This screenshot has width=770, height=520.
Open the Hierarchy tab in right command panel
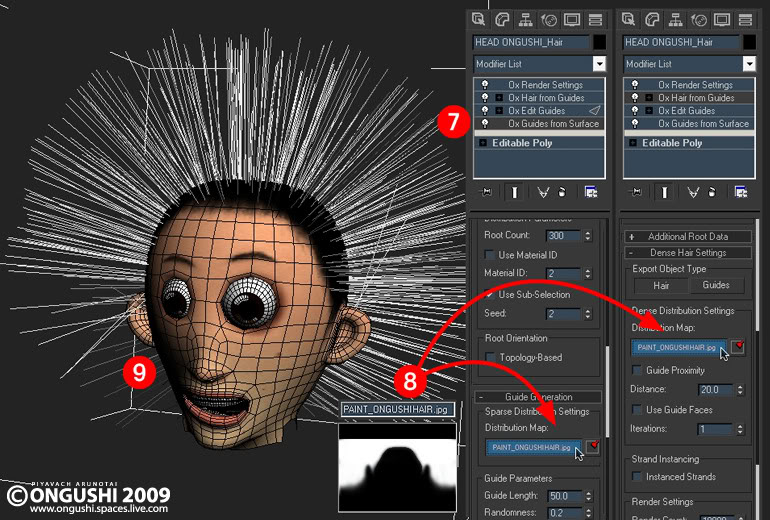(676, 19)
